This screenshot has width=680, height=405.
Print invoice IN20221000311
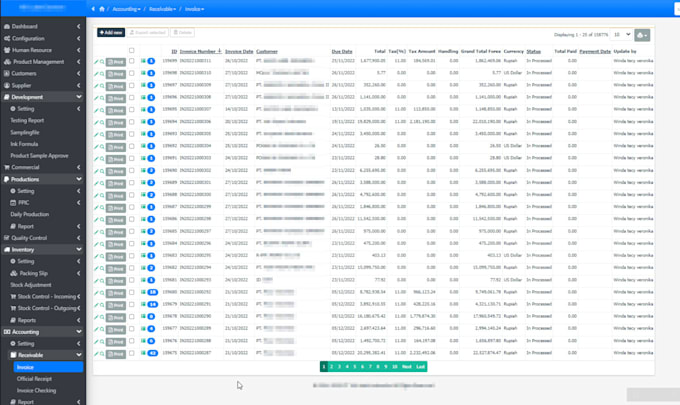point(116,62)
